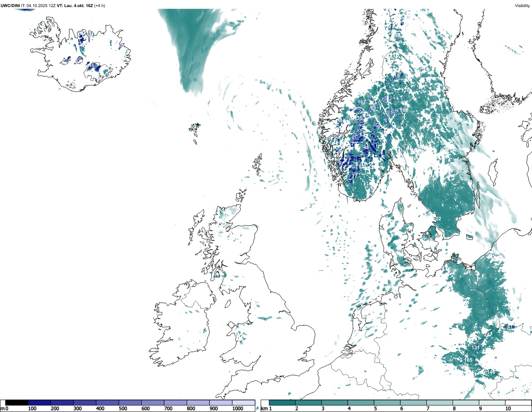This screenshot has height=412, width=532.
Task: Click the UWC/DINI model name text
Action: tap(10, 5)
